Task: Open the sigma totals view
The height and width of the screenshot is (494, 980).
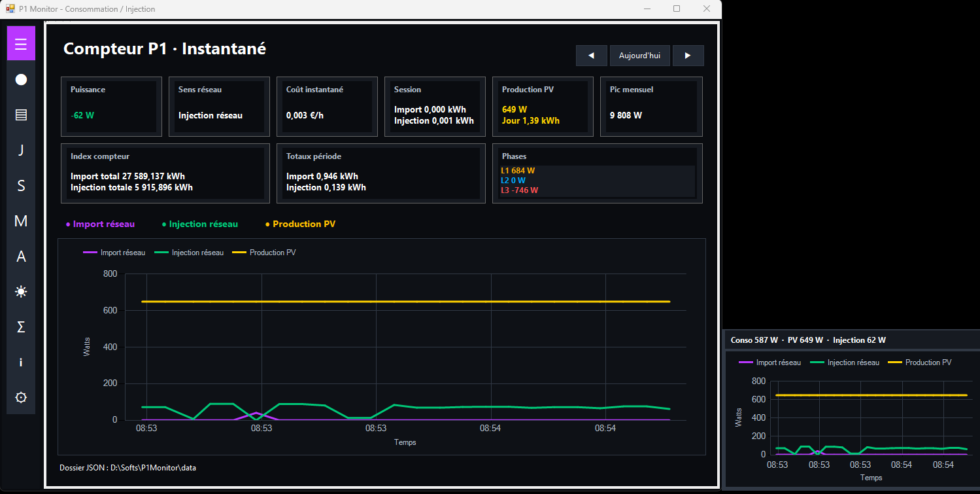Action: click(21, 326)
